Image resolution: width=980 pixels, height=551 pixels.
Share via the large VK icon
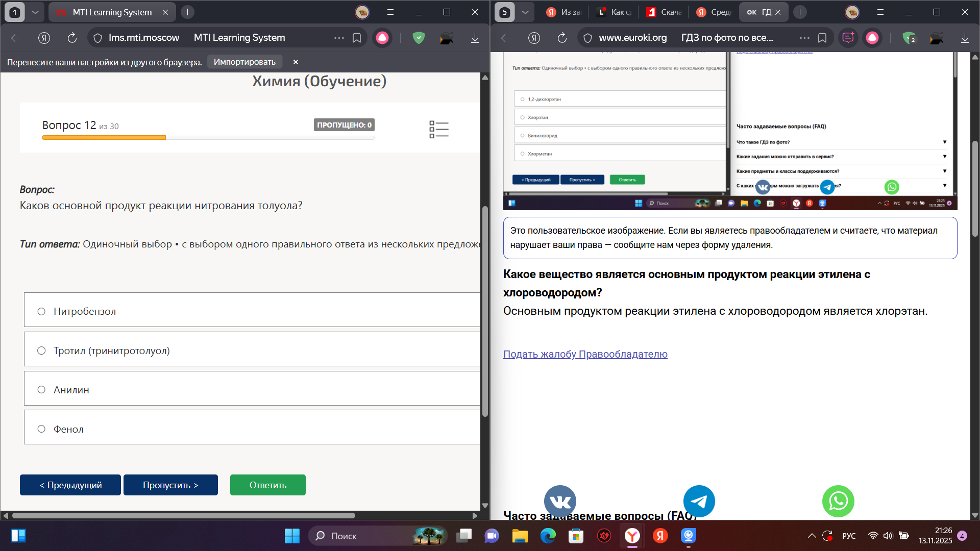click(560, 501)
